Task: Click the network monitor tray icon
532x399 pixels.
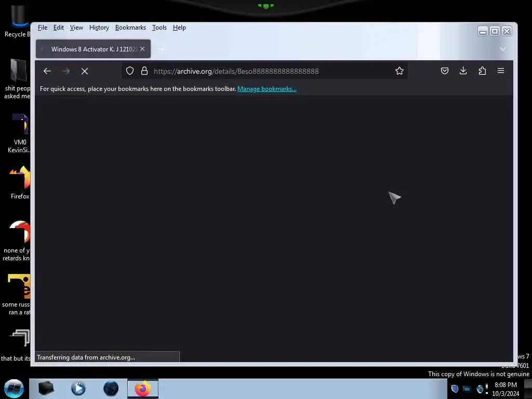Action: click(467, 389)
